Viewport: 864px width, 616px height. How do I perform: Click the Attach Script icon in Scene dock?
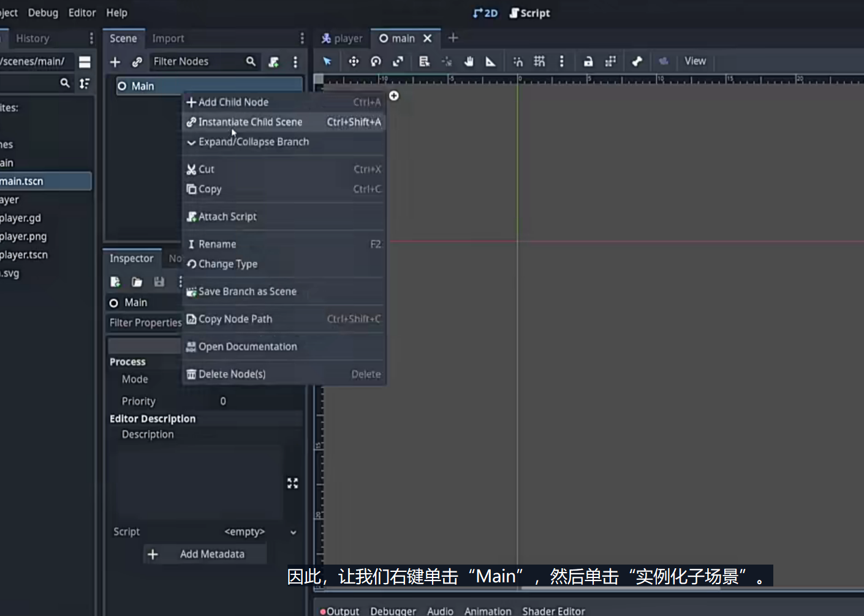tap(274, 62)
